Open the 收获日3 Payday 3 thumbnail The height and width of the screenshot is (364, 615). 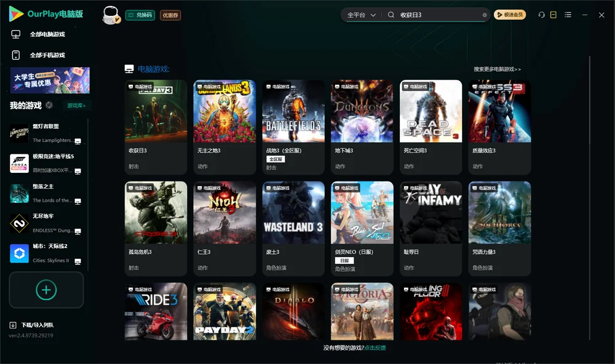coord(156,111)
